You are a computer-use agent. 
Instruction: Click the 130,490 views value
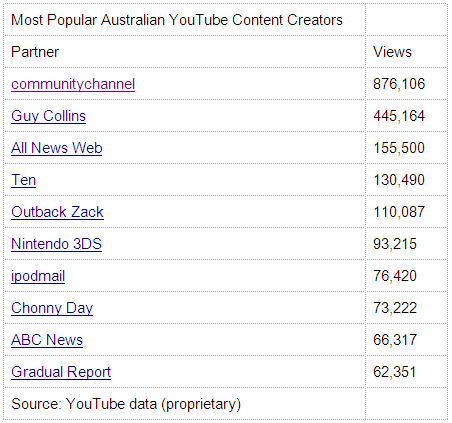(399, 180)
